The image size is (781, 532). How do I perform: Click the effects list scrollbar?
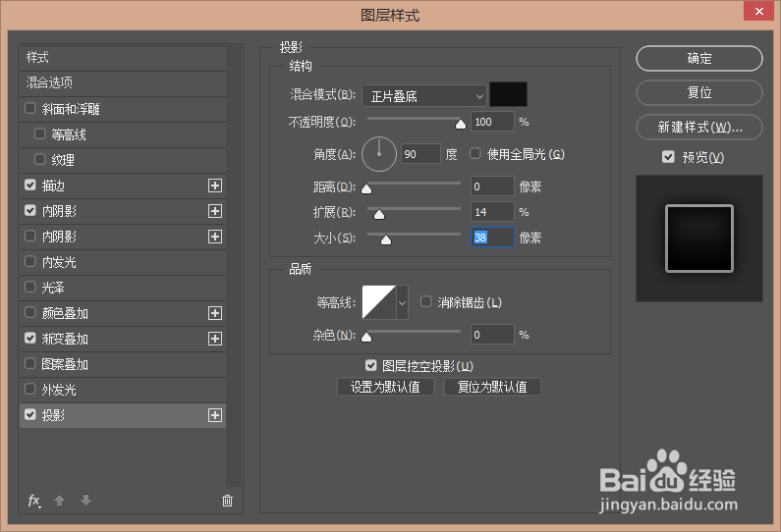coord(234,266)
